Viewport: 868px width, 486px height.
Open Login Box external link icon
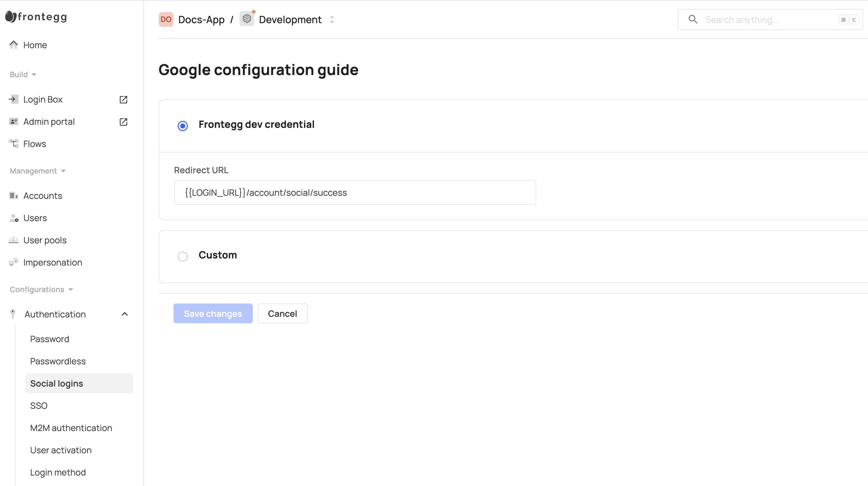(x=123, y=99)
